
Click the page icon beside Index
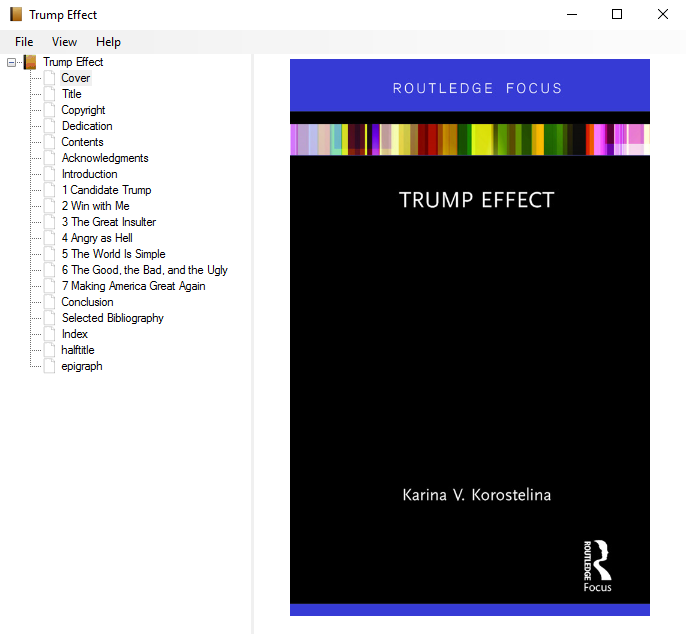49,334
